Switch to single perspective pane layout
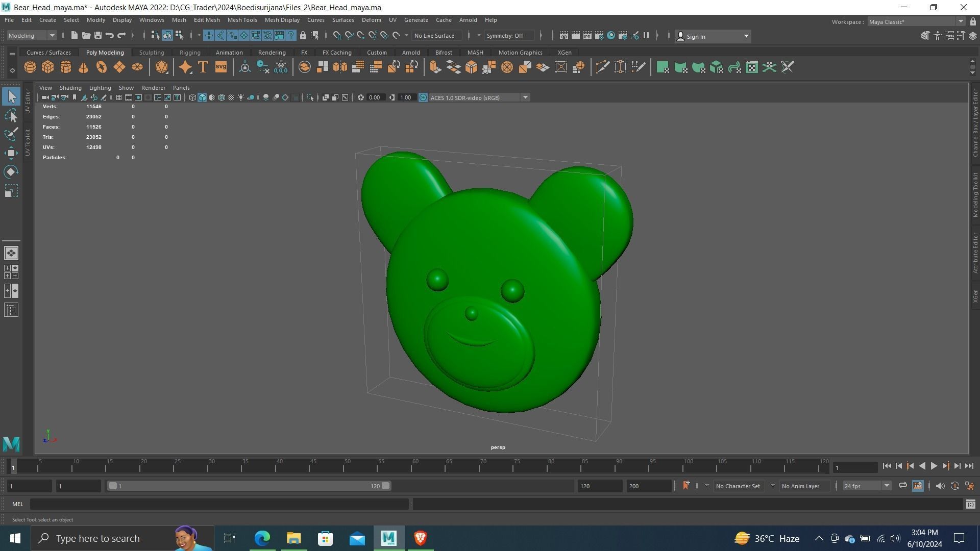Viewport: 980px width, 551px height. 11,253
